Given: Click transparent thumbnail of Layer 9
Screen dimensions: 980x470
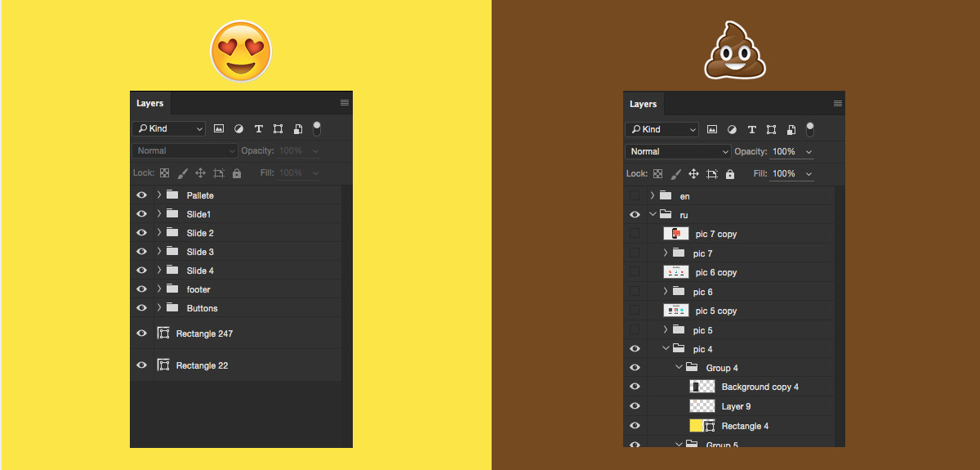Looking at the screenshot, I should (702, 406).
